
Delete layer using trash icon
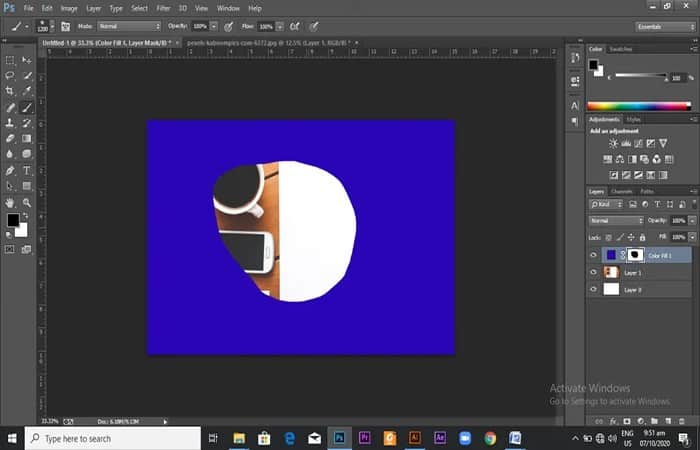[x=682, y=421]
